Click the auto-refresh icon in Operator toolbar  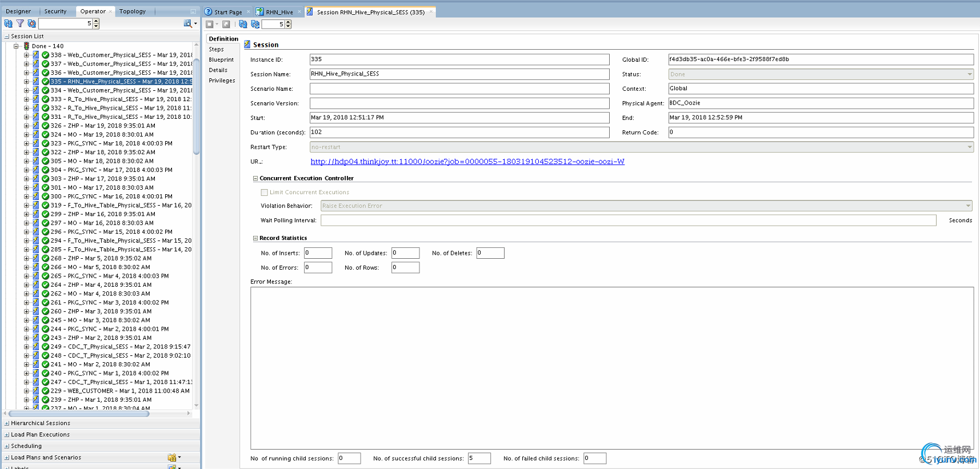point(31,23)
